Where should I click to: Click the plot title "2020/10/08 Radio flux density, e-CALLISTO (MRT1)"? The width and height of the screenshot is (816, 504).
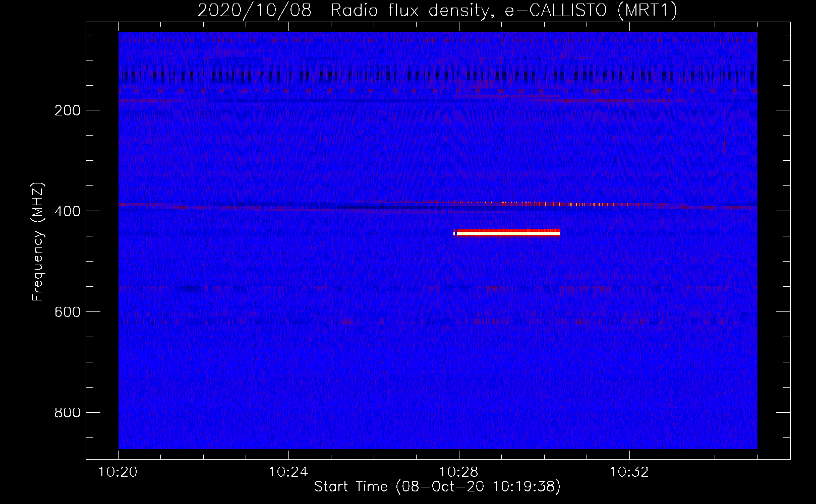click(437, 10)
